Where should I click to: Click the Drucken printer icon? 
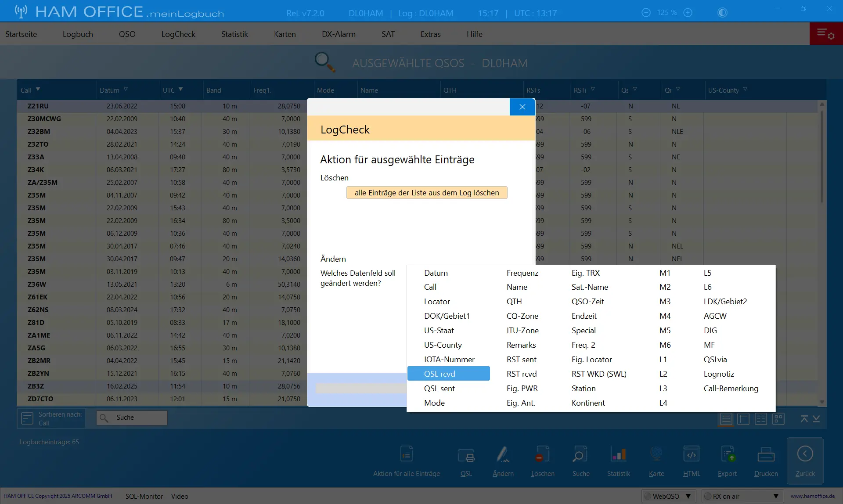766,455
